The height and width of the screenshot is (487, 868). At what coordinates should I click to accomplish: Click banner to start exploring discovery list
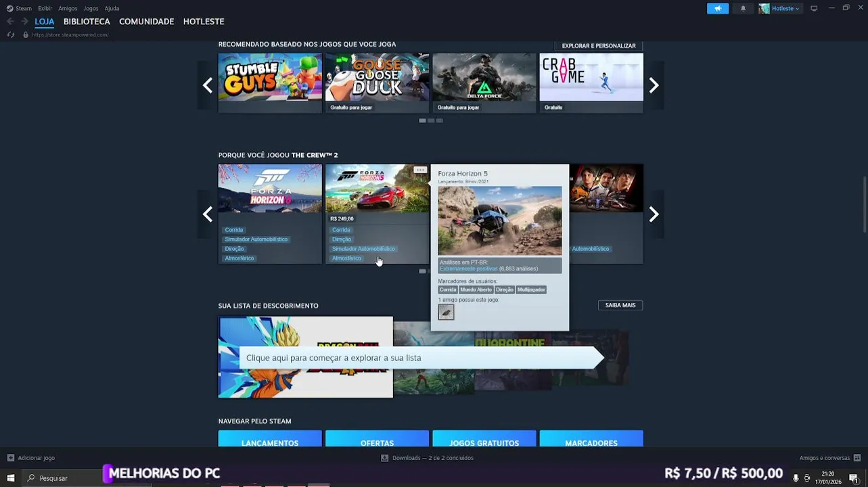(421, 358)
